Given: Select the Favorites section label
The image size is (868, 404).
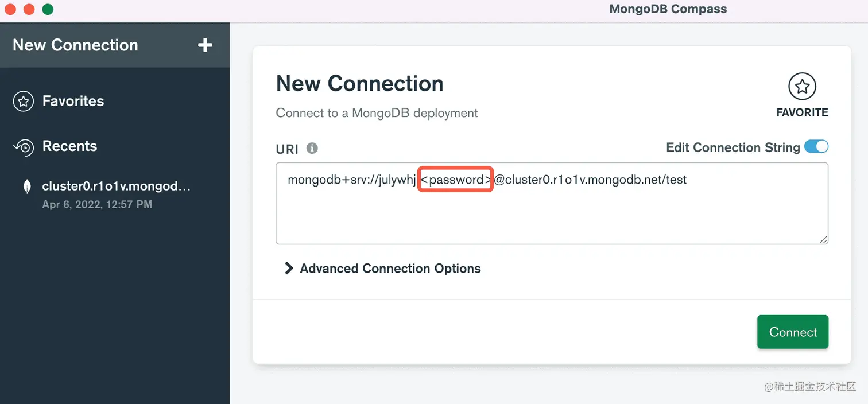Looking at the screenshot, I should point(73,101).
